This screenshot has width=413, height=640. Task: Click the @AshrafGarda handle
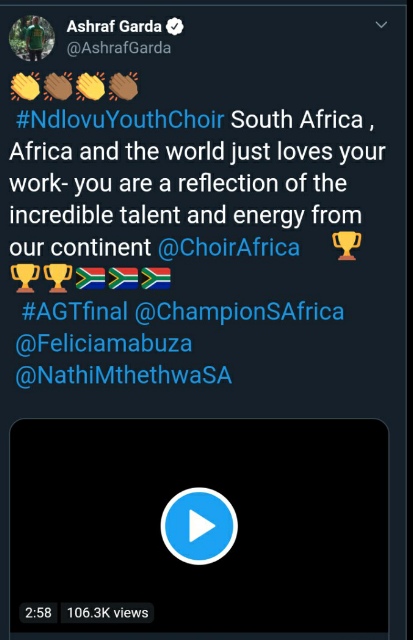click(119, 48)
